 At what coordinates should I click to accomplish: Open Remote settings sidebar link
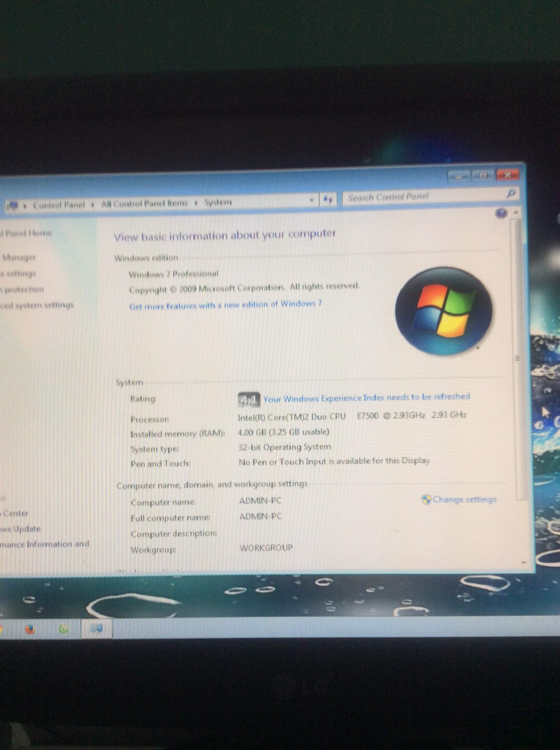[x=18, y=274]
